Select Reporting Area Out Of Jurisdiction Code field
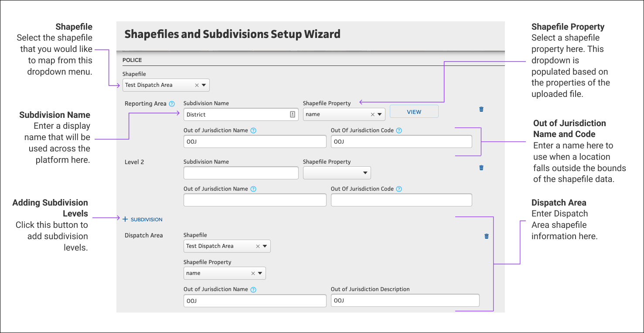 point(401,141)
